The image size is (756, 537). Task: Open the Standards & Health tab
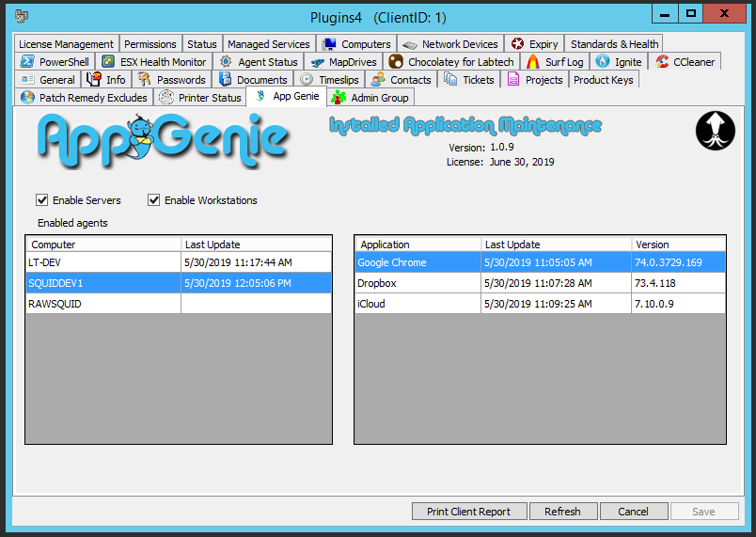click(x=614, y=44)
